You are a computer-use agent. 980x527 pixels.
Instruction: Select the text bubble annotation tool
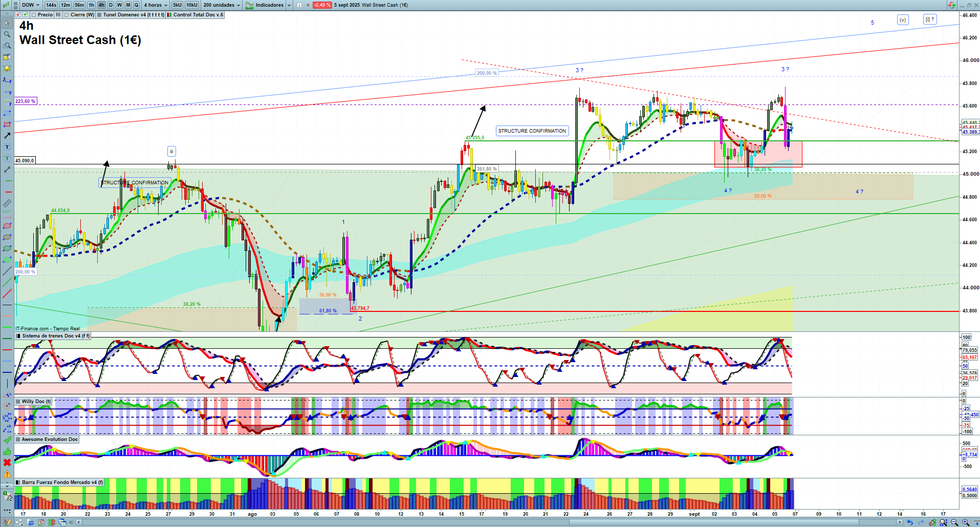click(x=7, y=158)
